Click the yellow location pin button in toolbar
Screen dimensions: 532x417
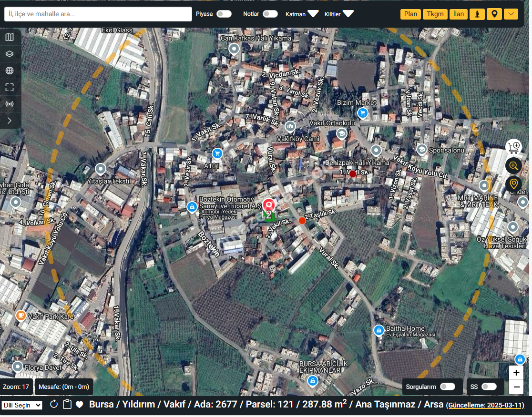coord(494,14)
